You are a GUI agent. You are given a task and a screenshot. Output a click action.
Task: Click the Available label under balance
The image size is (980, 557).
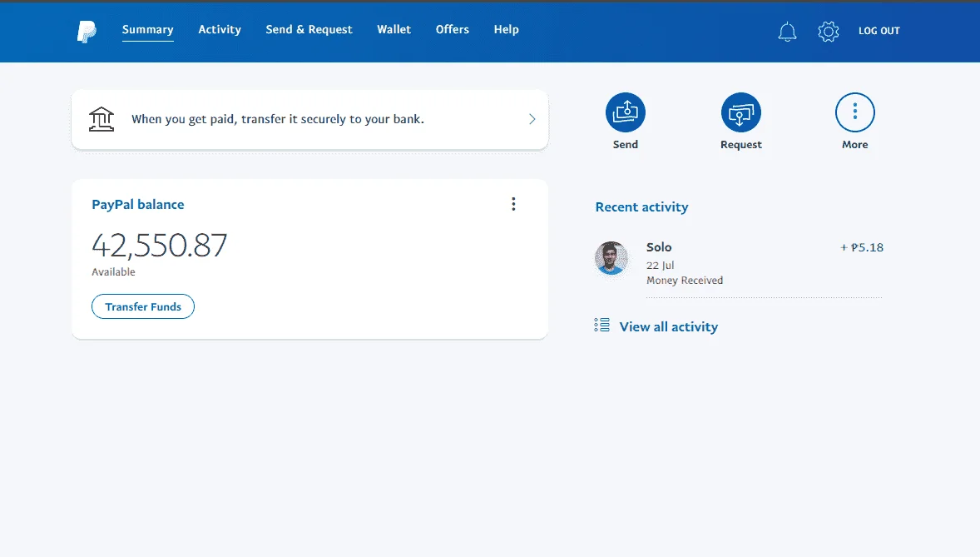click(113, 272)
